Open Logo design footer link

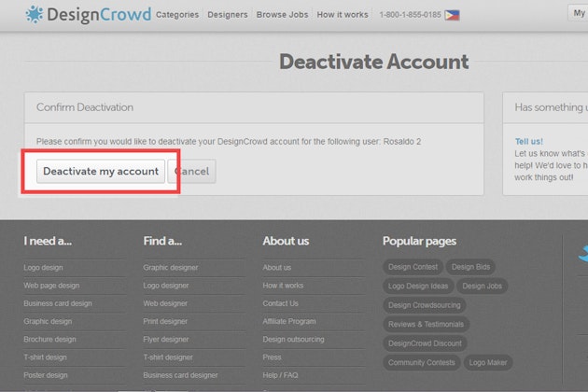pyautogui.click(x=43, y=268)
